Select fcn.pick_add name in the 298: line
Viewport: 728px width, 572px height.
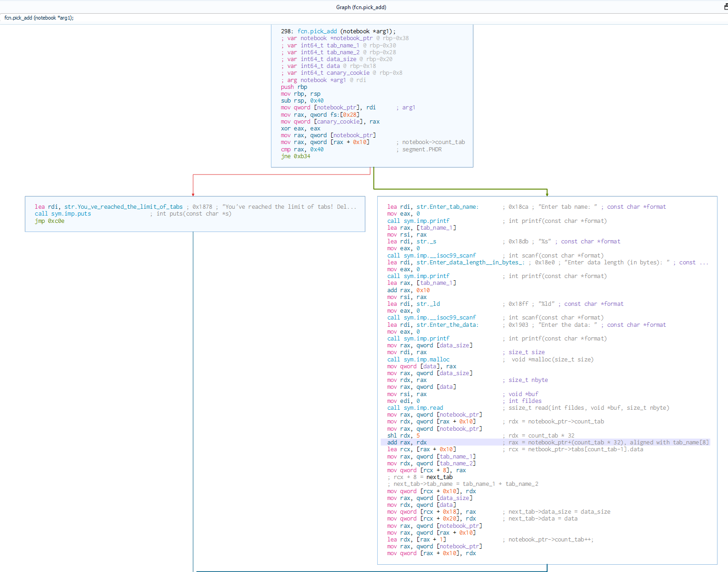click(x=317, y=31)
